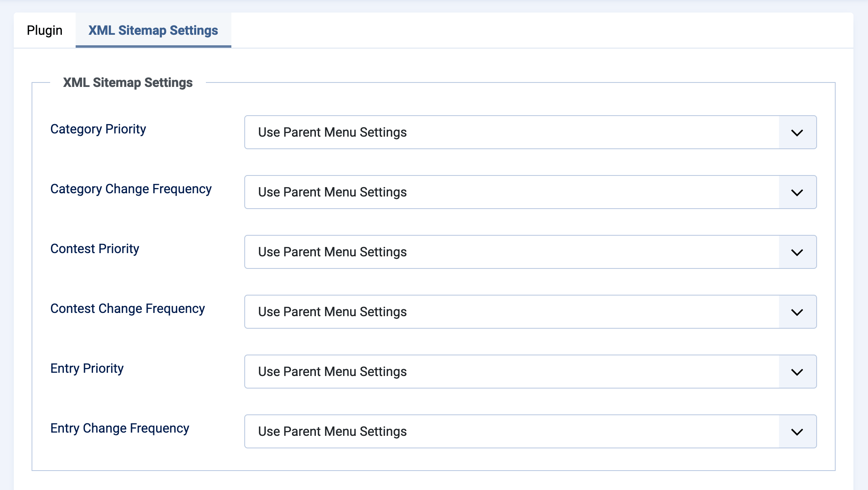Click the Category Priority field label

click(x=98, y=129)
